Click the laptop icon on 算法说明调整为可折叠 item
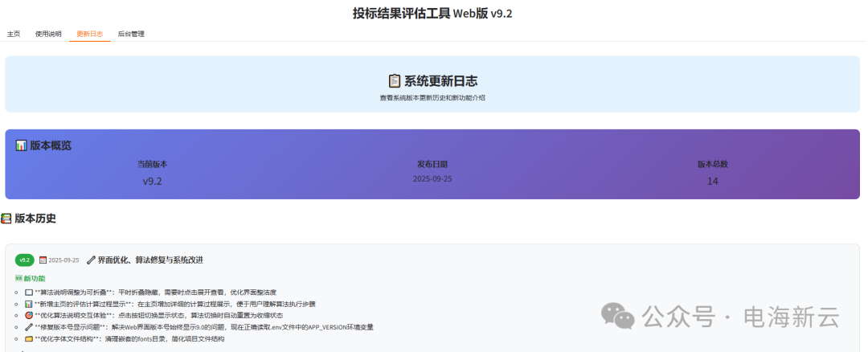 pos(29,293)
